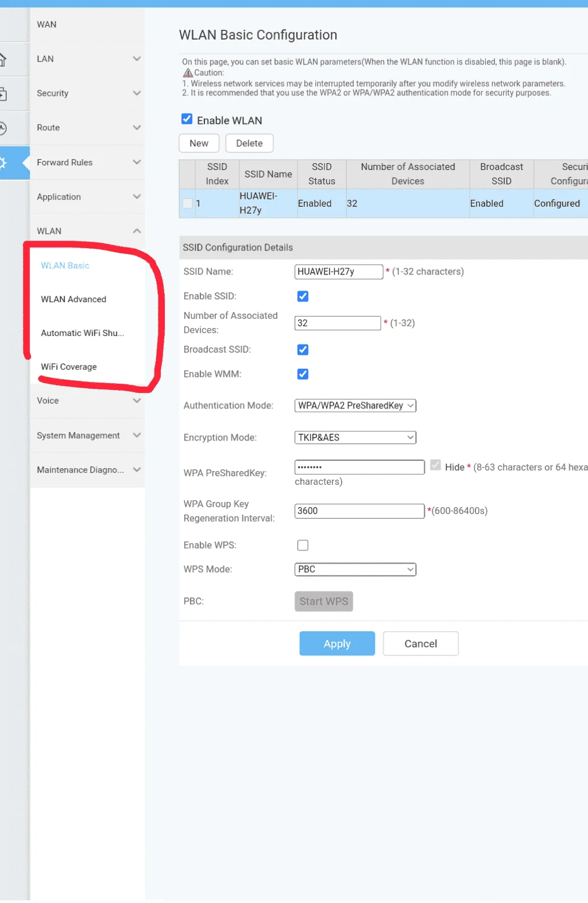The image size is (588, 903).
Task: Collapse the WLAN menu chevron
Action: point(137,231)
